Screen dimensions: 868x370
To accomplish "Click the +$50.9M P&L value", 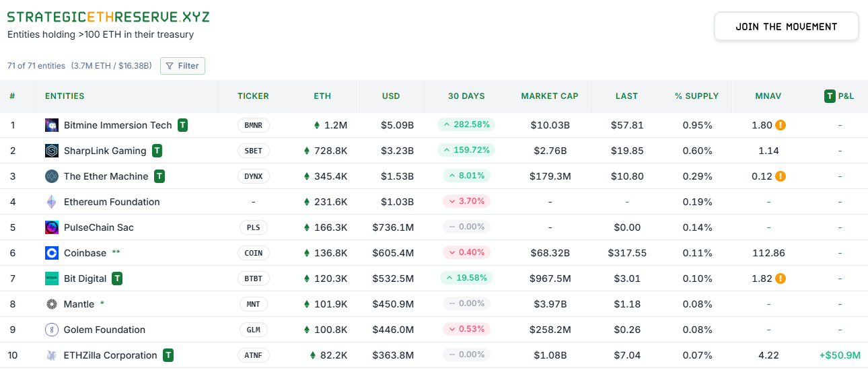I will (840, 355).
